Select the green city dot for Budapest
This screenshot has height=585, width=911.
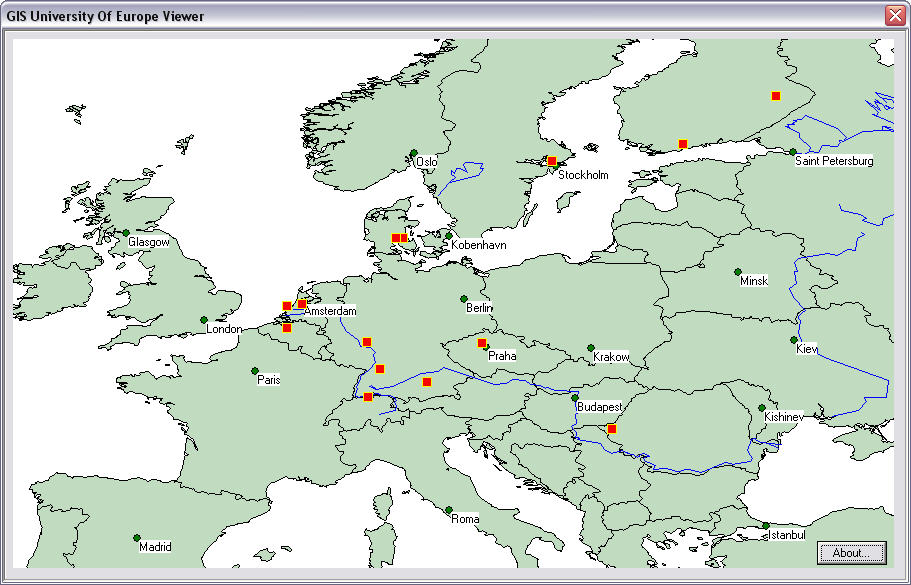pyautogui.click(x=575, y=398)
